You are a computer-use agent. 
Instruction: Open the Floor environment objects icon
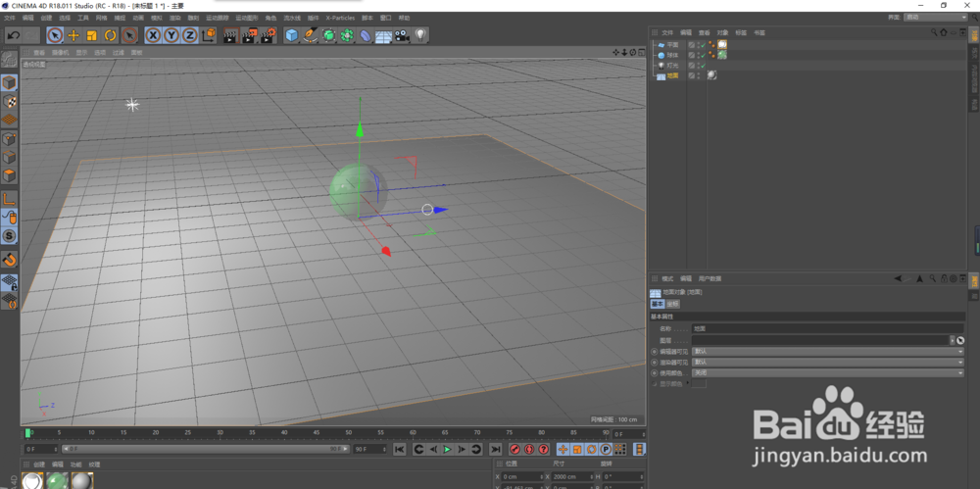pyautogui.click(x=383, y=35)
